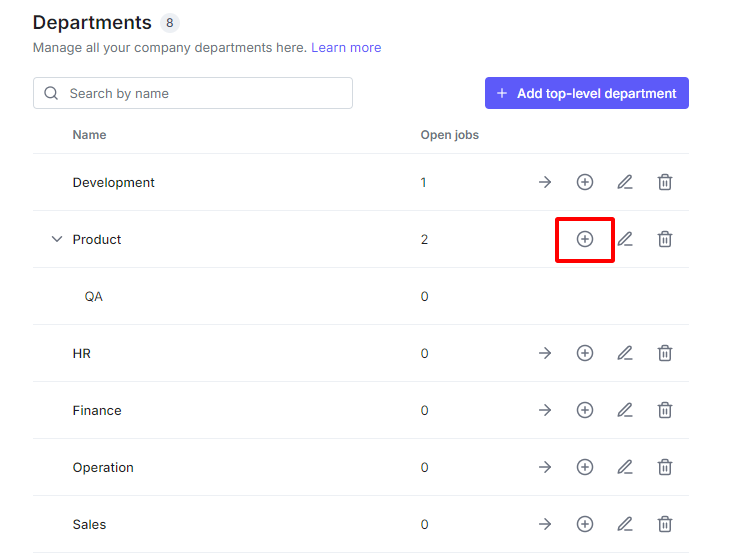Screen dimensions: 742x559
Task: Add sub-department under Product
Action: click(585, 239)
